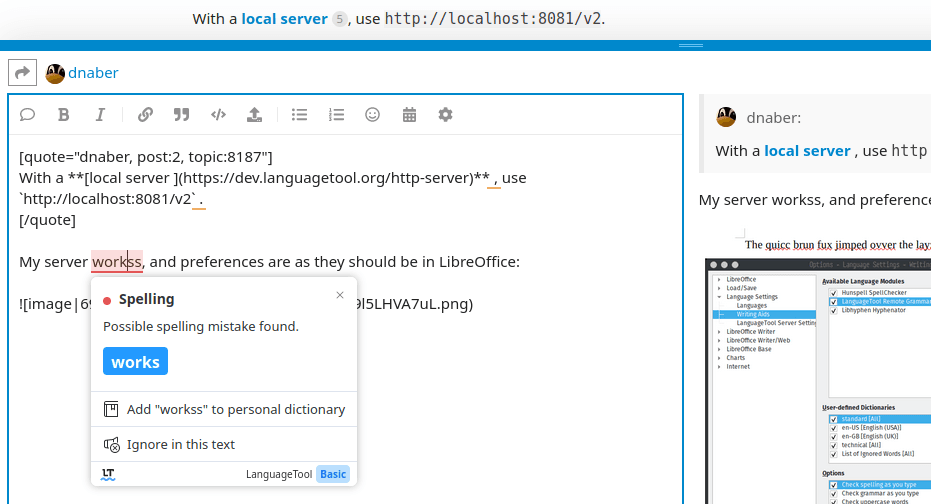Viewport: 931px width, 504px height.
Task: Toggle LanguageTool Remote Grammar checkbox
Action: click(834, 302)
